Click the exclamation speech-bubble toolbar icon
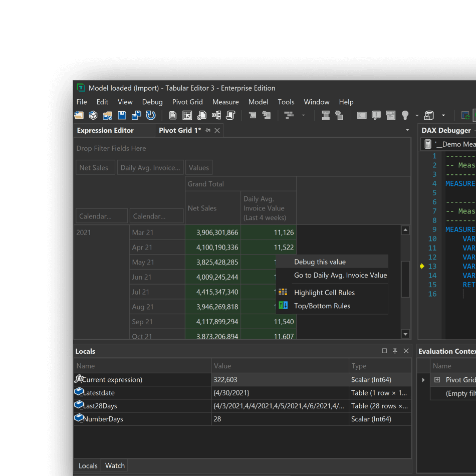The image size is (476, 476). (375, 115)
